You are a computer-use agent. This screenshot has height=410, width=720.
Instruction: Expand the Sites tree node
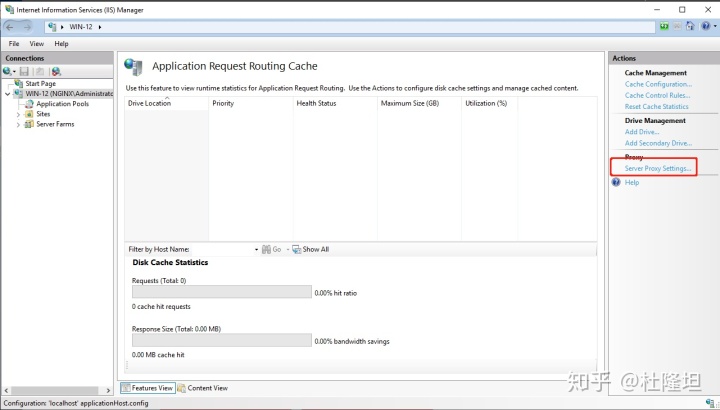(18, 114)
